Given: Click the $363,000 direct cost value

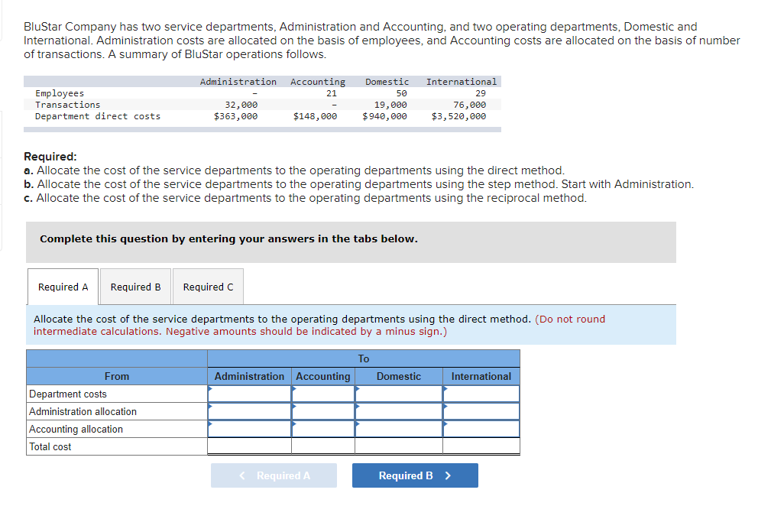Looking at the screenshot, I should pos(235,116).
